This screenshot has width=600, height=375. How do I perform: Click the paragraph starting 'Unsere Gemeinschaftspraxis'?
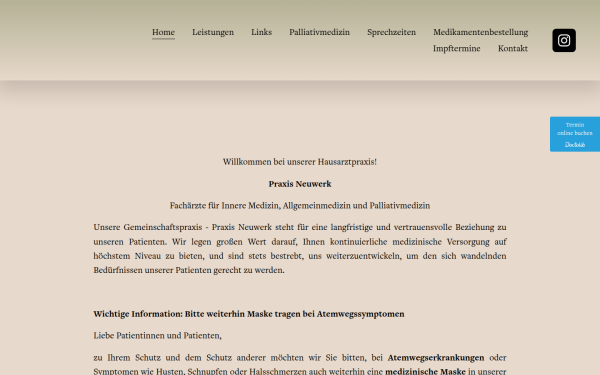[300, 249]
